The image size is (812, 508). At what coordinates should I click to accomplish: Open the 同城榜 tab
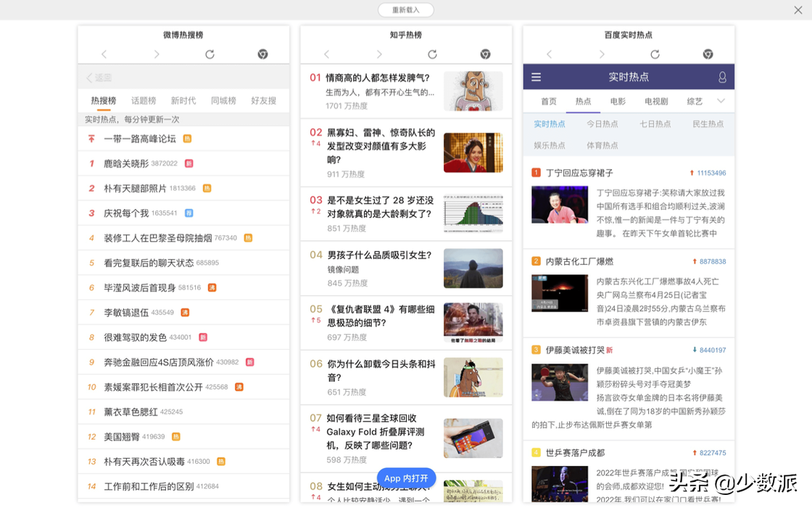(223, 101)
